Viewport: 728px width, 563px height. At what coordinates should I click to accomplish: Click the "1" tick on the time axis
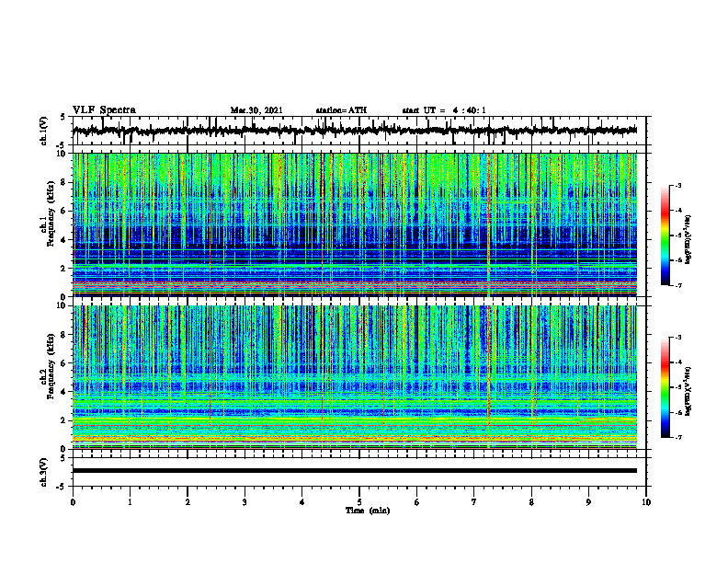130,502
